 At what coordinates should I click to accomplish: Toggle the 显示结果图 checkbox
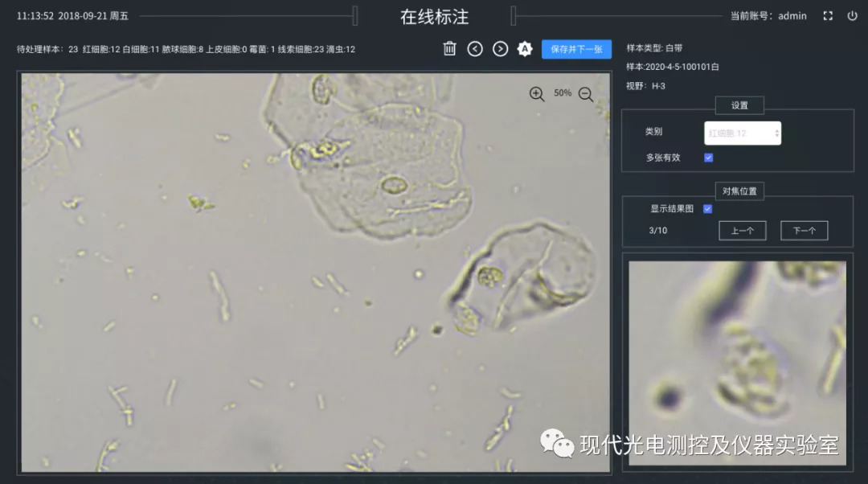707,209
